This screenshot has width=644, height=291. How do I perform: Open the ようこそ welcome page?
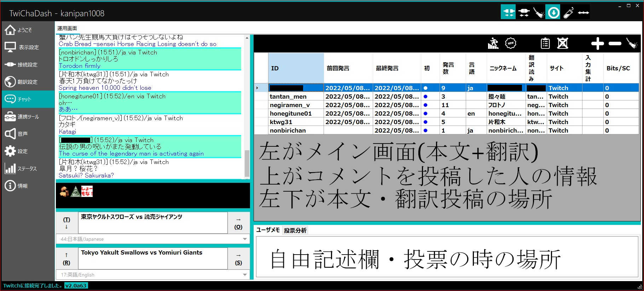28,30
